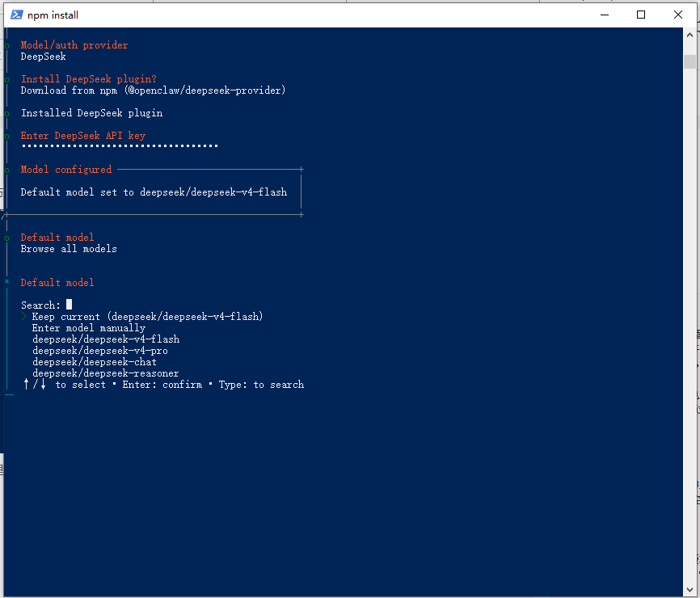Choose deepseek/deepseek-chat model
Viewport: 700px width, 598px height.
pyautogui.click(x=95, y=362)
